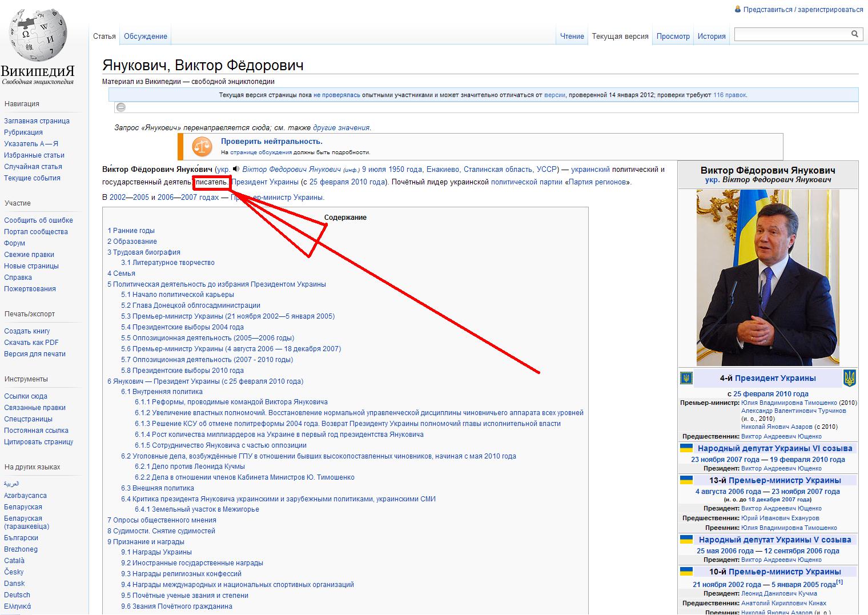The image size is (868, 615).
Task: Jump to contents entry '6.3 Внешняя политика'
Action: tap(158, 488)
